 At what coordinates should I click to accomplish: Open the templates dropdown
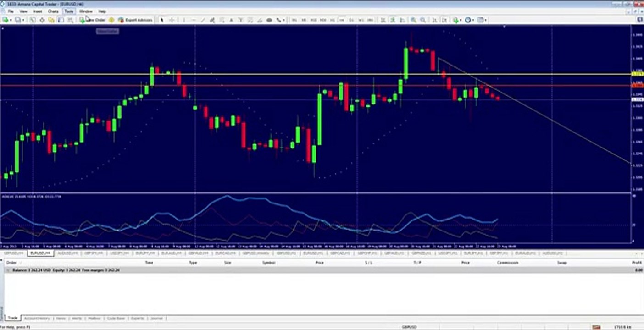(482, 20)
